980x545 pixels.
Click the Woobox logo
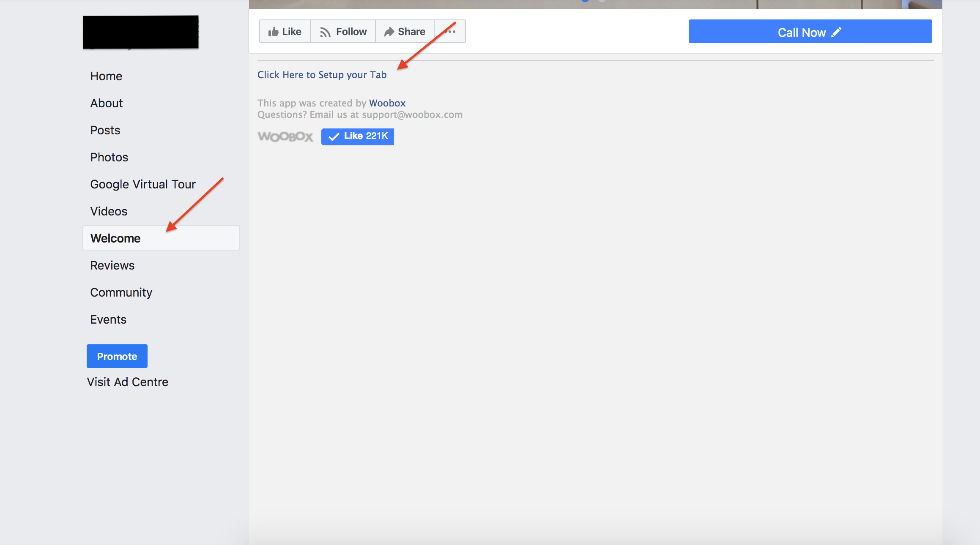click(285, 136)
